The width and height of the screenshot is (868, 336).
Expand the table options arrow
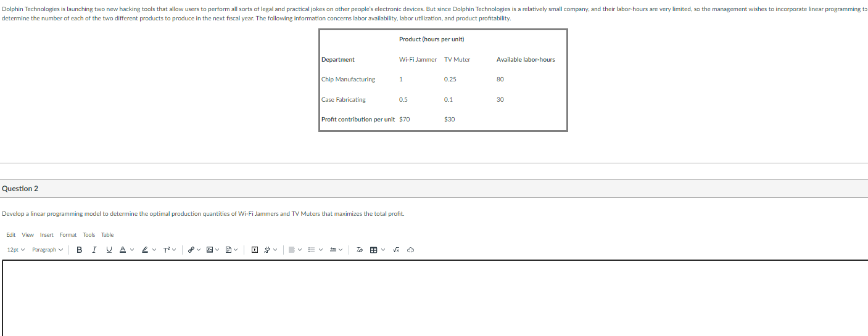383,250
